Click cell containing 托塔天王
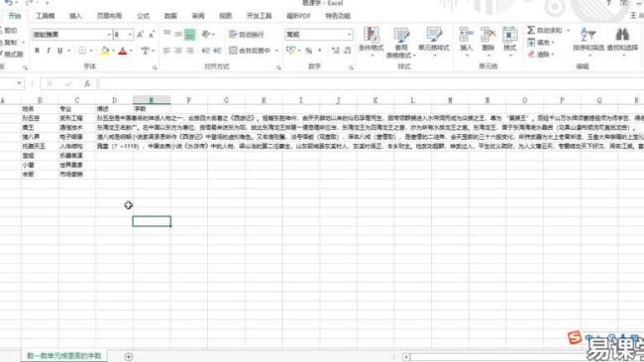 (x=40, y=146)
